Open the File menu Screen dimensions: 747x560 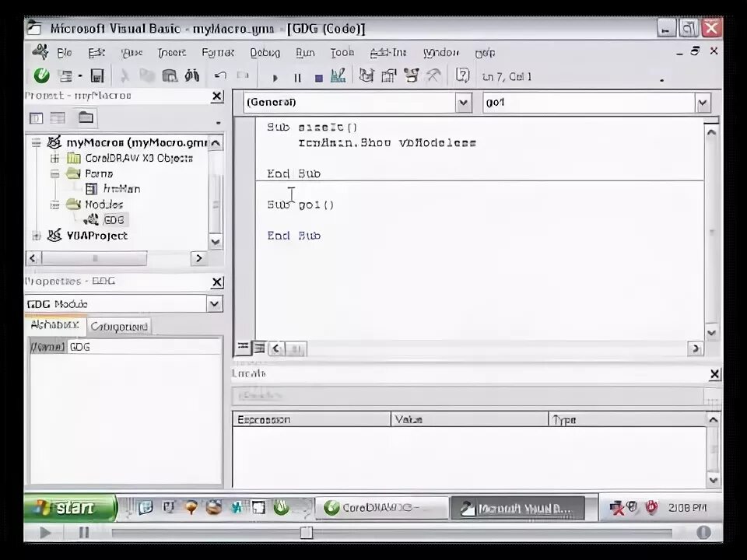point(65,53)
